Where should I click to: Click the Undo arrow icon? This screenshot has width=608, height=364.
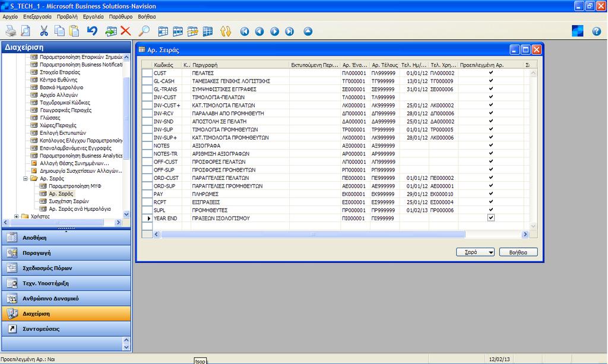(x=92, y=31)
